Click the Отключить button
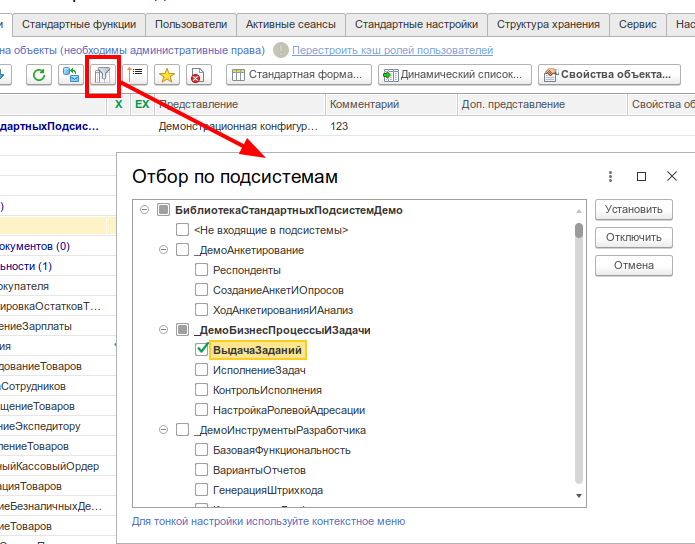The image size is (695, 544). point(634,237)
